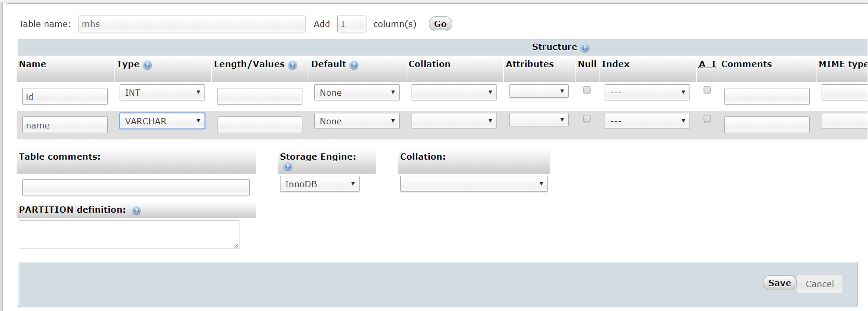Focus the Table name field containing mhs
Image resolution: width=868 pixels, height=311 pixels.
[x=192, y=24]
